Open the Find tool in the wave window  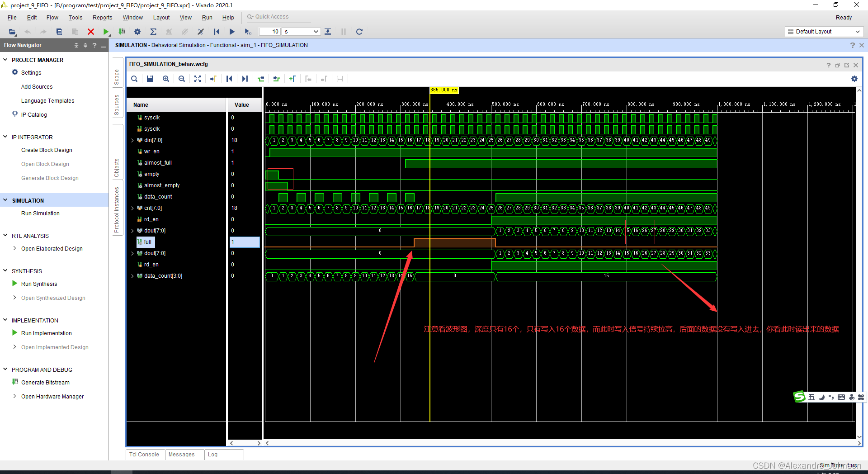tap(134, 79)
